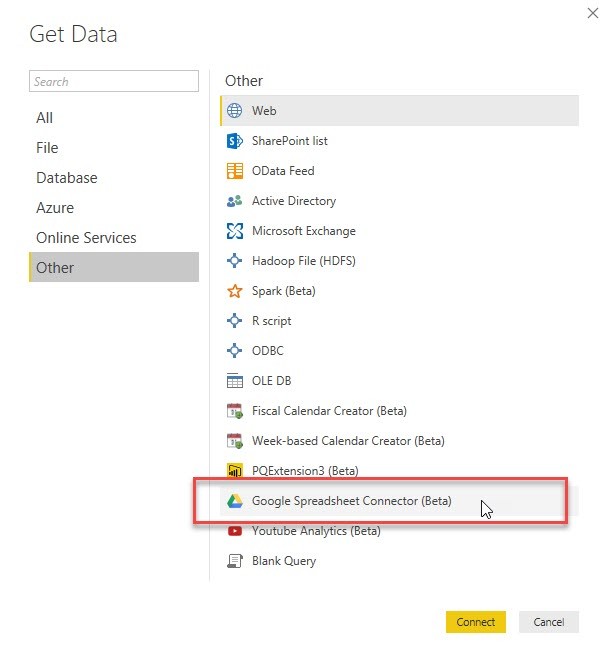Click the Connect button
The height and width of the screenshot is (662, 609).
click(476, 622)
